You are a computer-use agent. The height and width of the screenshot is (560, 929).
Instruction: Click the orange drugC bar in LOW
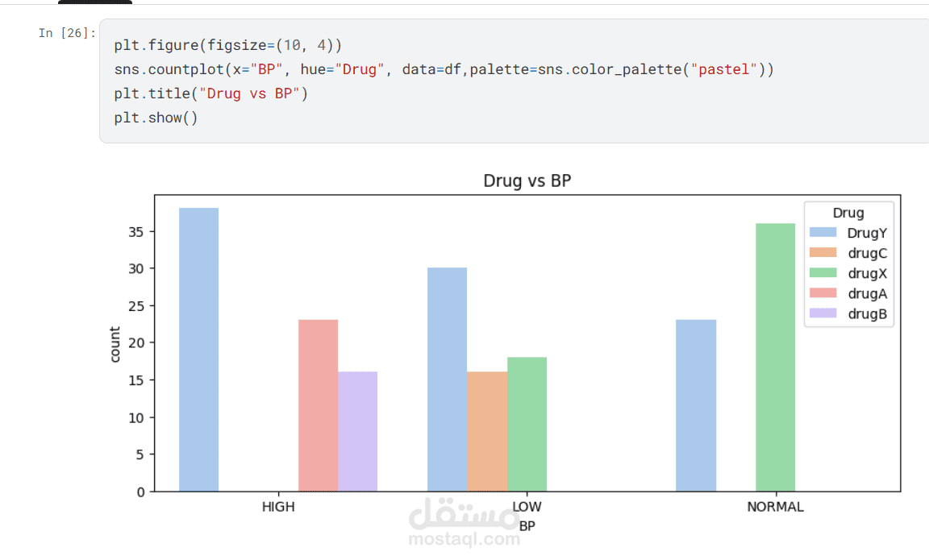coord(487,431)
